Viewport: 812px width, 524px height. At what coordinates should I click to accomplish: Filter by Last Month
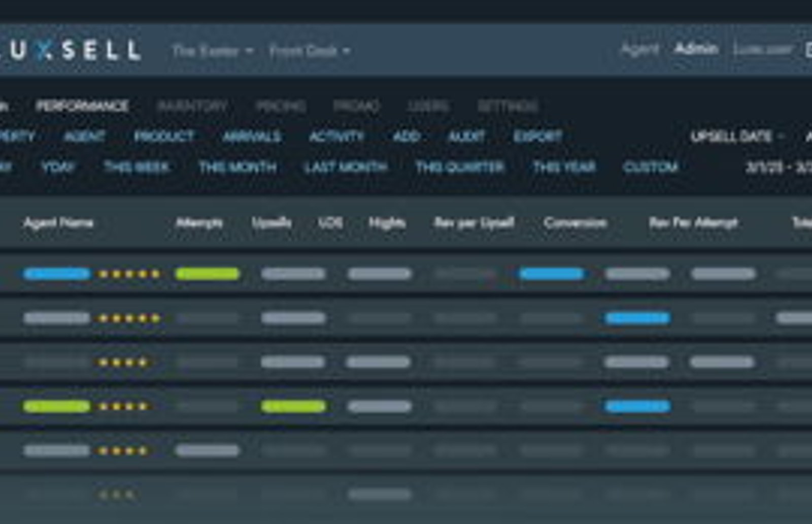pos(346,167)
